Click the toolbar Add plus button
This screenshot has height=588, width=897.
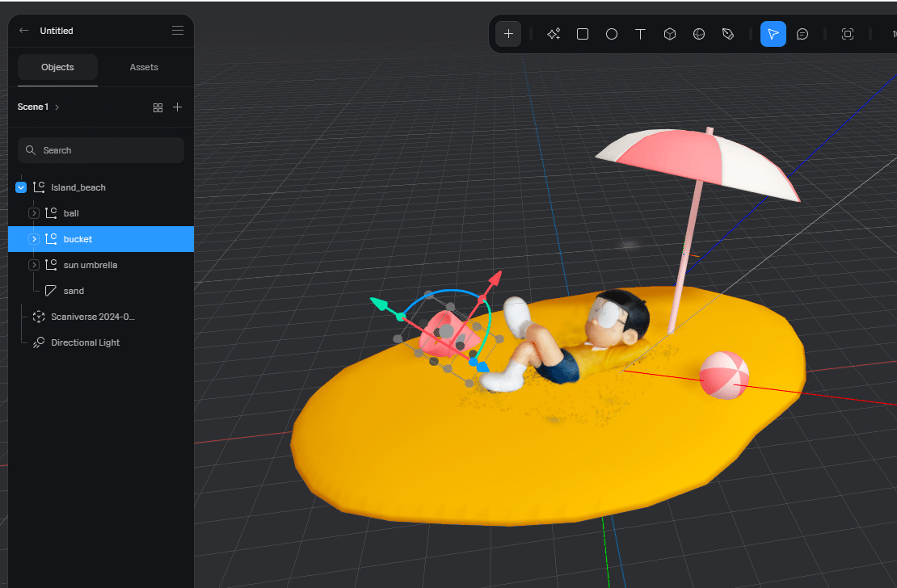[x=508, y=34]
